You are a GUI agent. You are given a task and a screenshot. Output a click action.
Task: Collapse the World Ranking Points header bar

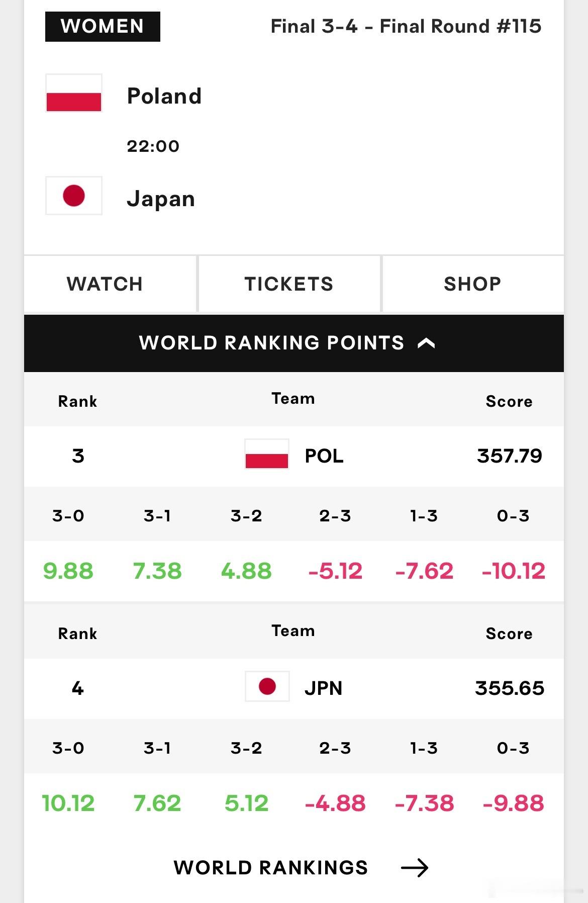pos(294,343)
